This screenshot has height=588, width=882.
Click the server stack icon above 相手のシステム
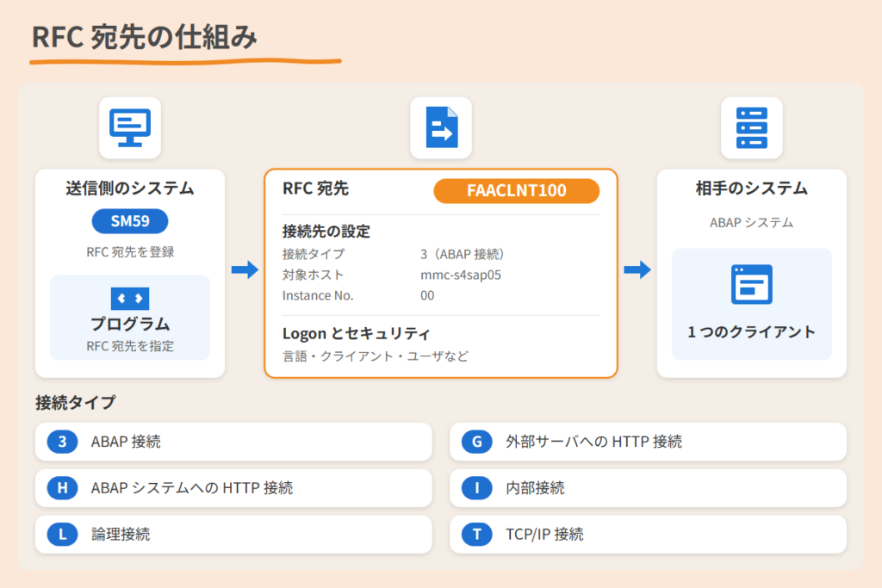tap(751, 127)
